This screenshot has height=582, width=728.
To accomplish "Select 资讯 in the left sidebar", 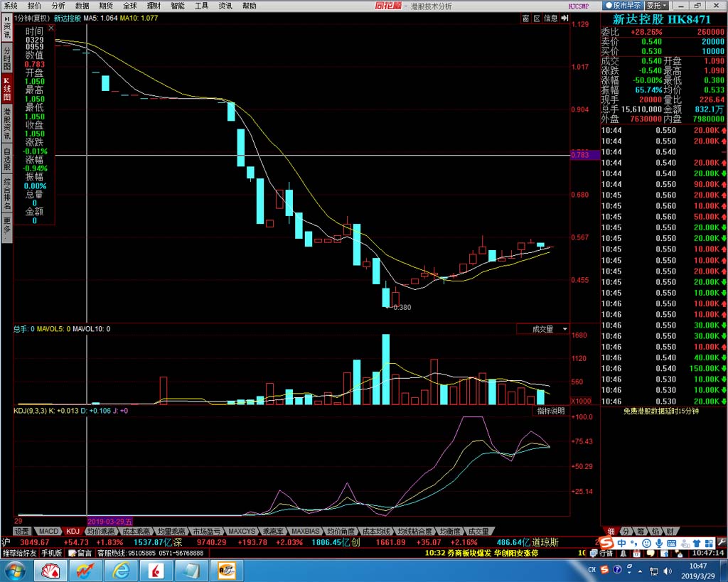I will [x=7, y=28].
